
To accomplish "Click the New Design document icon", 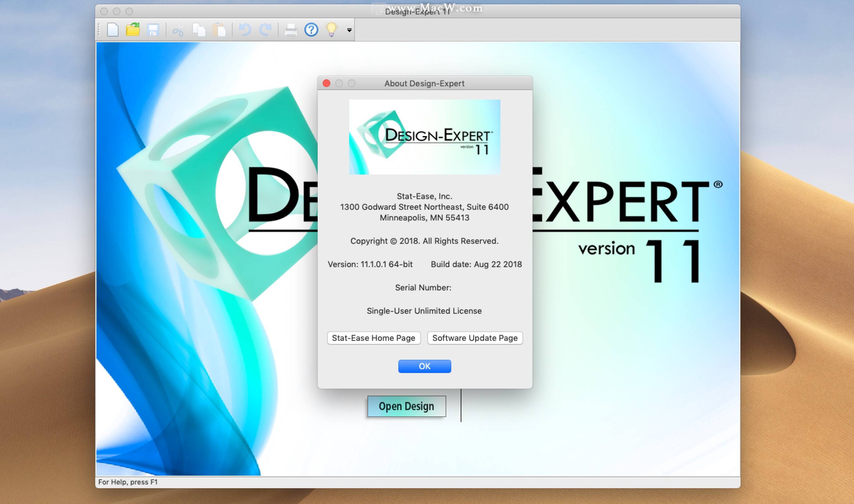I will 113,30.
